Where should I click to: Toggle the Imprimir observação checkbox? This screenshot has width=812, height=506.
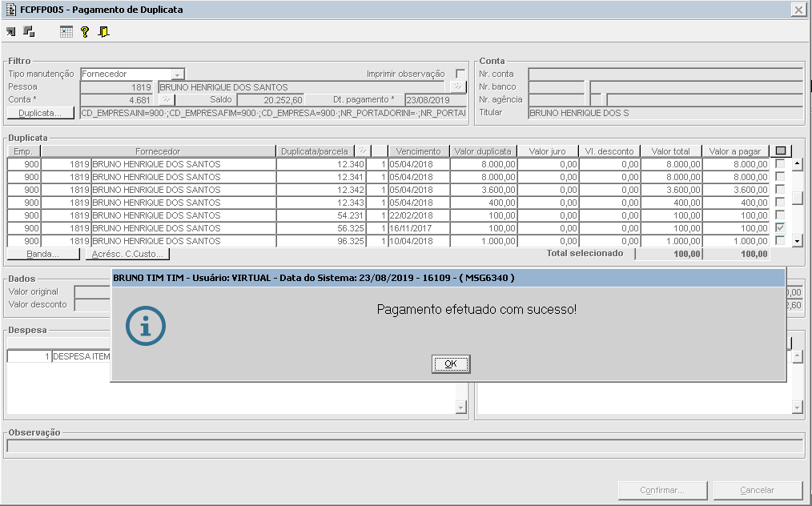tap(460, 74)
